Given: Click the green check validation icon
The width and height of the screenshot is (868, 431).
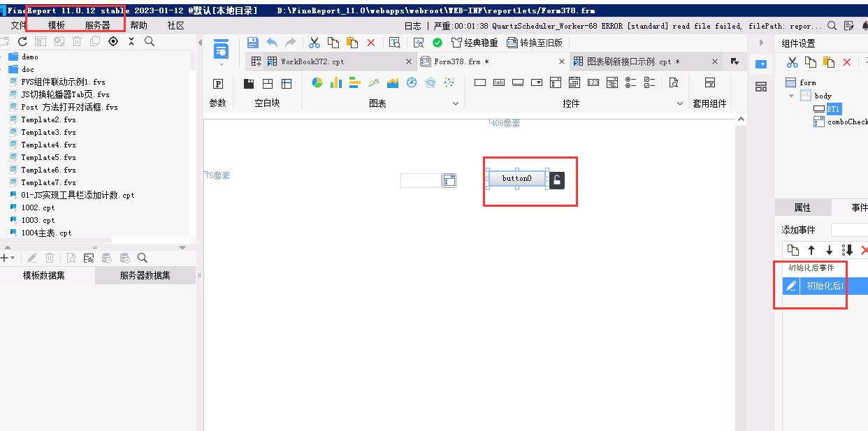Looking at the screenshot, I should tap(437, 43).
